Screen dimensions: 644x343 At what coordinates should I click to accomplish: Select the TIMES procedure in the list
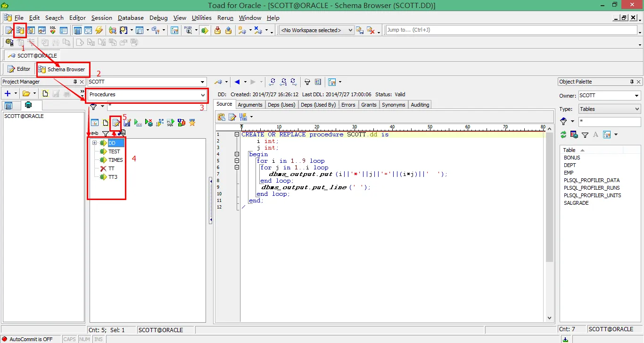pyautogui.click(x=116, y=160)
